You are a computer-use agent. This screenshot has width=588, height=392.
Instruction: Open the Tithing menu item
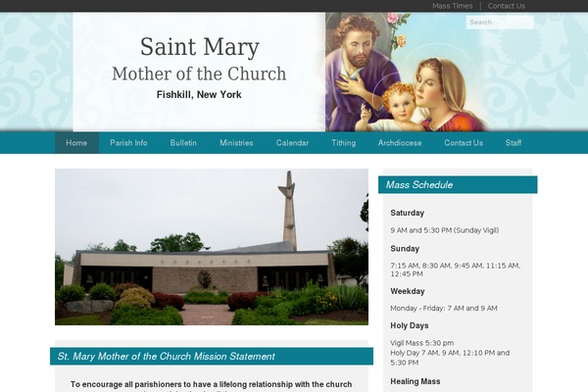(344, 143)
